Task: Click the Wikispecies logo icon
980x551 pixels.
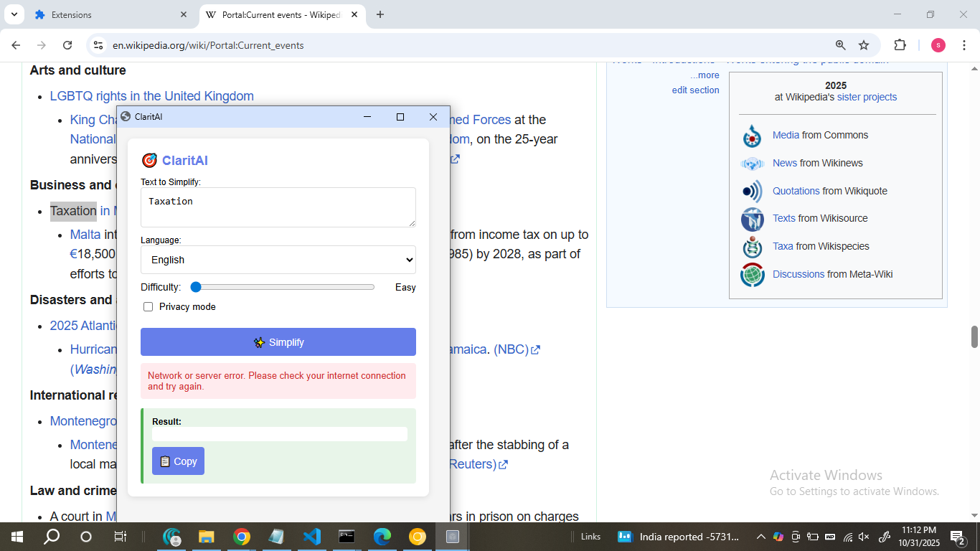Action: 752,247
